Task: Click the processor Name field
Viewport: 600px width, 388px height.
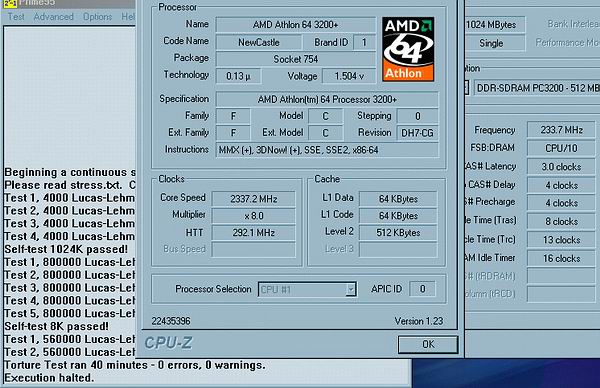Action: coord(295,25)
